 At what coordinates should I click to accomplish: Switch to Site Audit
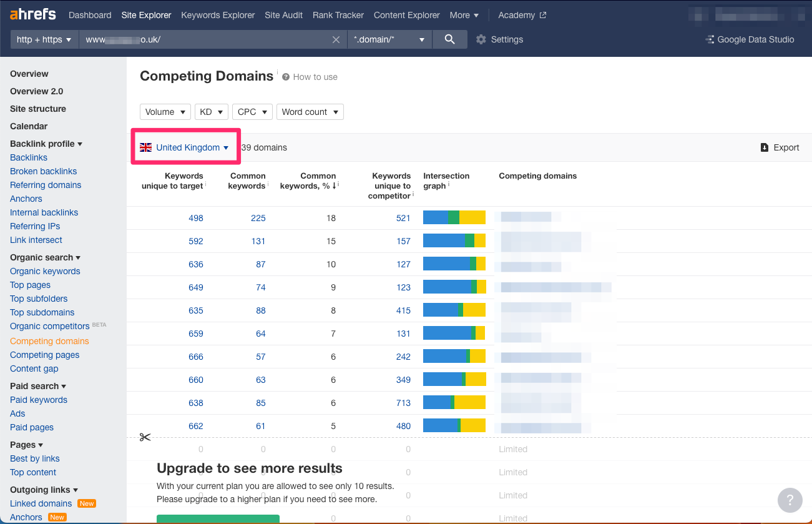coord(283,15)
